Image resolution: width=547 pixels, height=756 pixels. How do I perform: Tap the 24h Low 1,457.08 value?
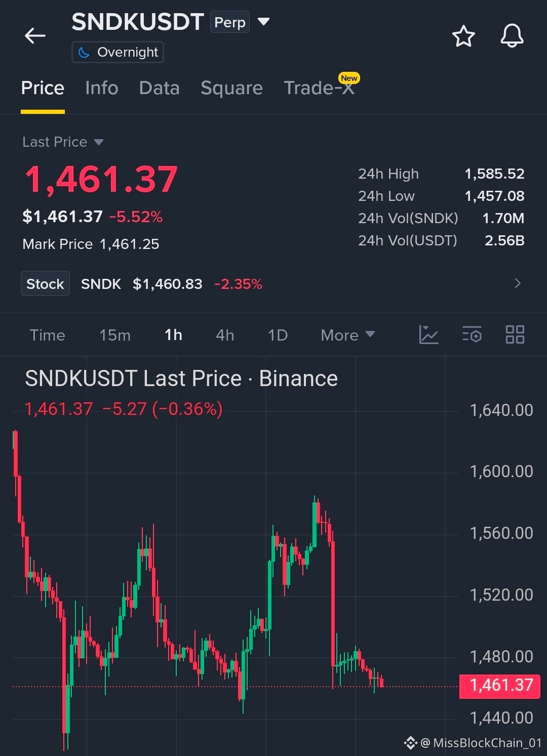tap(494, 196)
